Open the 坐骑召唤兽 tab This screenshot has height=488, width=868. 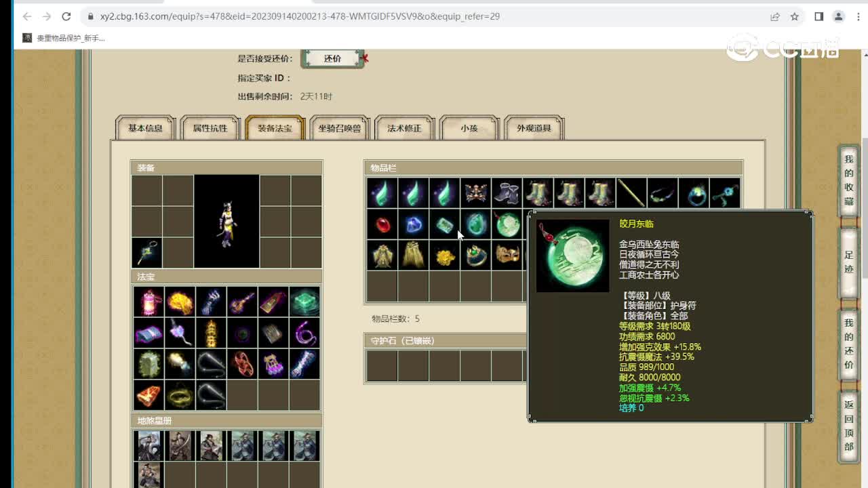340,128
